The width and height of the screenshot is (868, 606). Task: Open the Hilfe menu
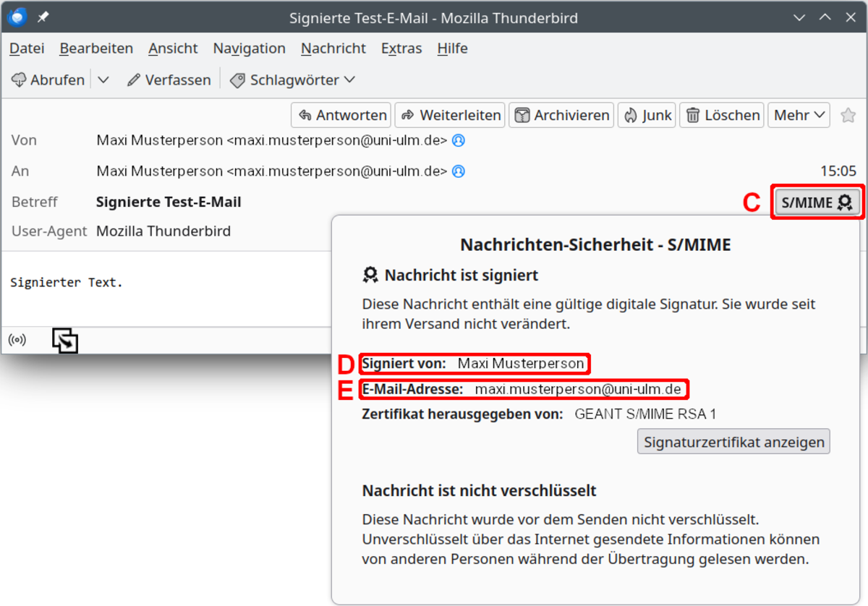(452, 48)
